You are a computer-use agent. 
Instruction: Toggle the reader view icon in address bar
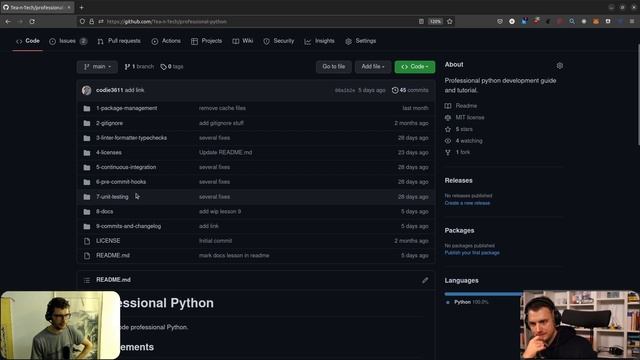point(421,21)
